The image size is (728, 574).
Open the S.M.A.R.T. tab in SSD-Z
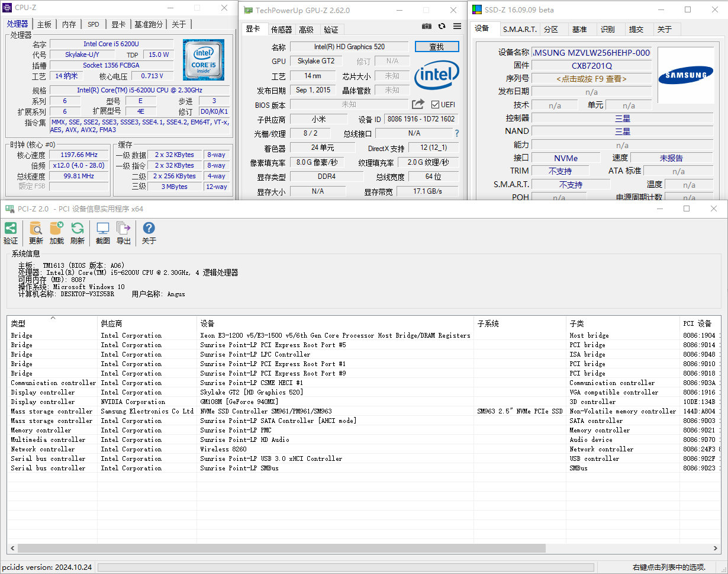520,29
